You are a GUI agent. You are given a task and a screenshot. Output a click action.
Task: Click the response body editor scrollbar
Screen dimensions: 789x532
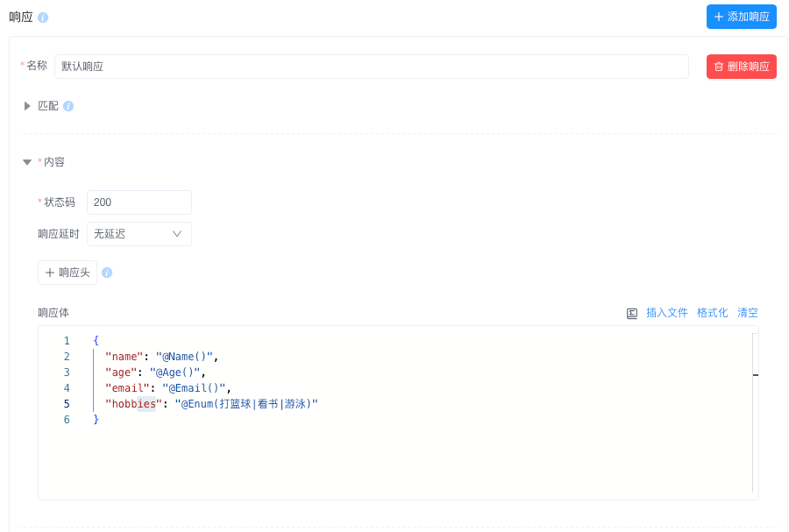756,412
